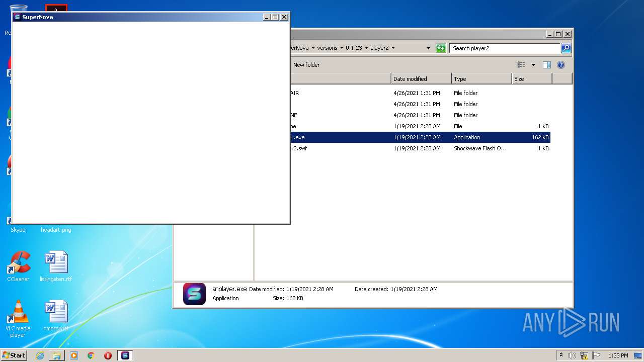Click the Action Center flag tray icon
Viewport: 644px width, 362px height.
[596, 355]
